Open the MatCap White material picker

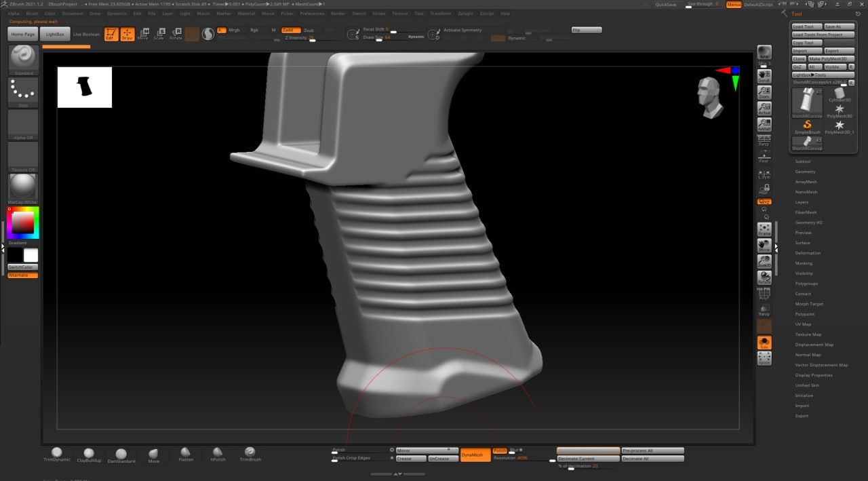[23, 189]
